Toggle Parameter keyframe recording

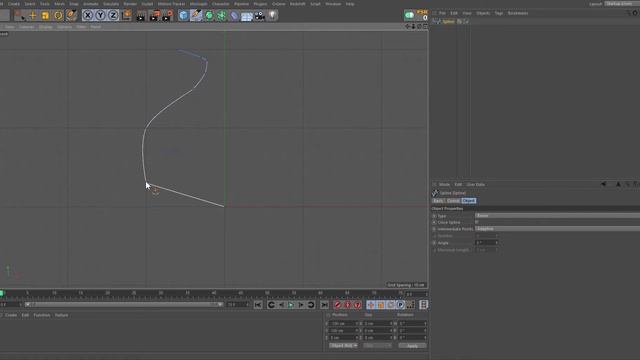(x=400, y=305)
